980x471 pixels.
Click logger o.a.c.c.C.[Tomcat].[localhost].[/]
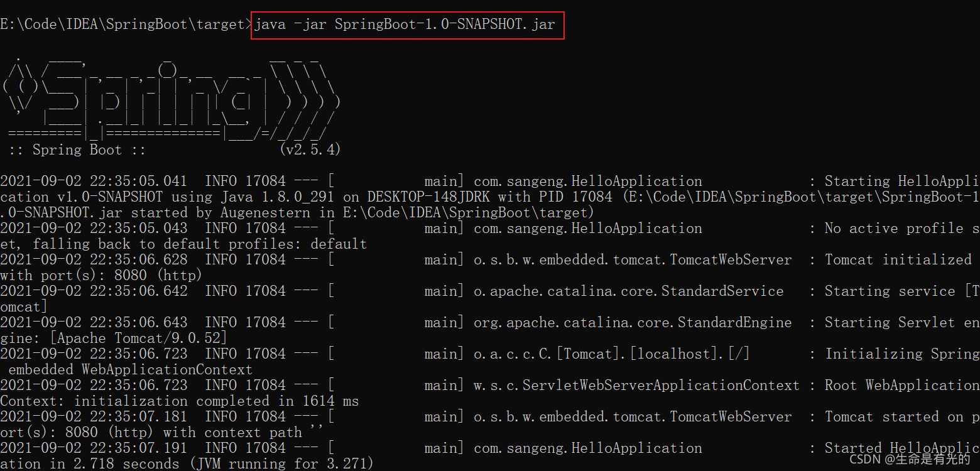(612, 354)
